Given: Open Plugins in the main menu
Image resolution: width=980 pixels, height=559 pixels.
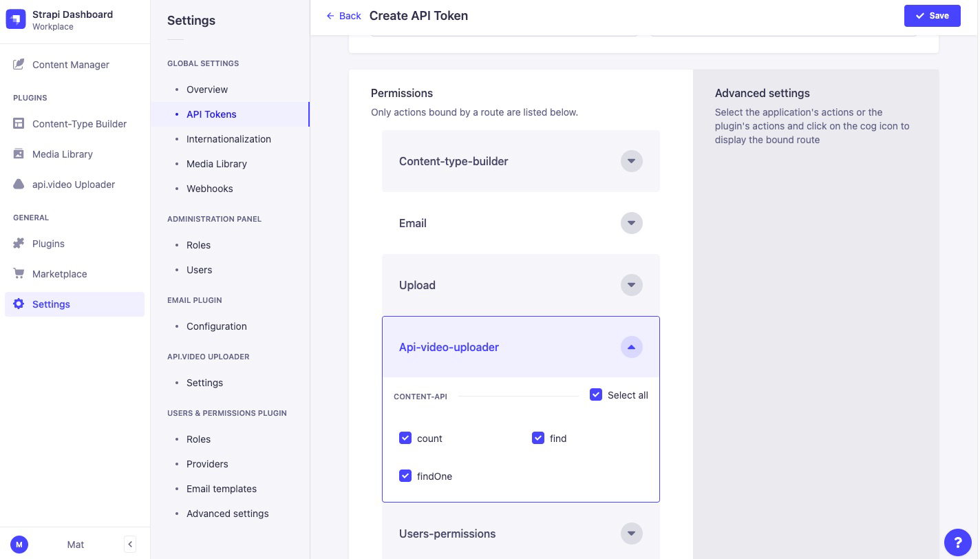Looking at the screenshot, I should (74, 244).
